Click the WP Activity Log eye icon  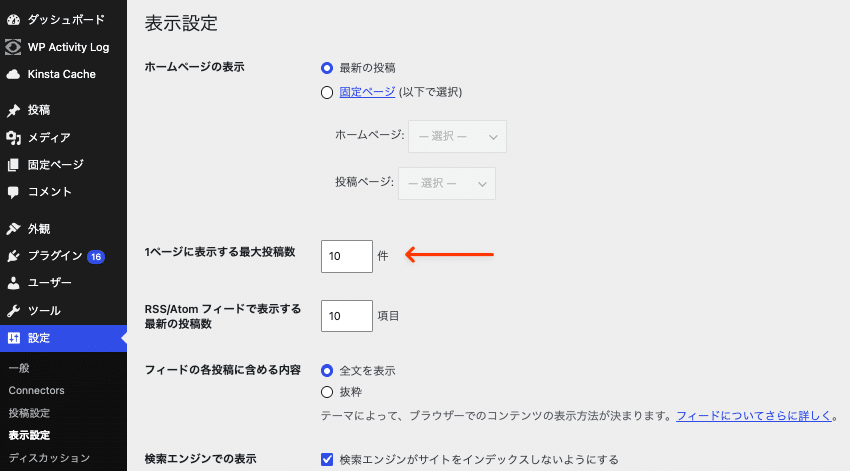[x=14, y=47]
